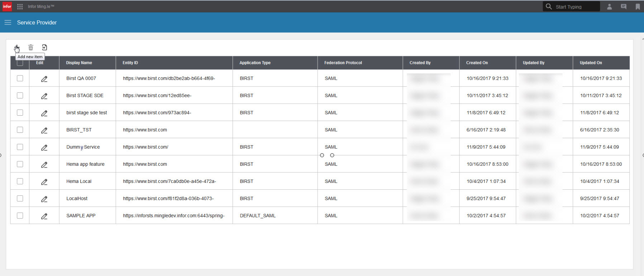Screen dimensions: 644x276
Task: Edit the Birst QA 0007 row
Action: pos(44,79)
